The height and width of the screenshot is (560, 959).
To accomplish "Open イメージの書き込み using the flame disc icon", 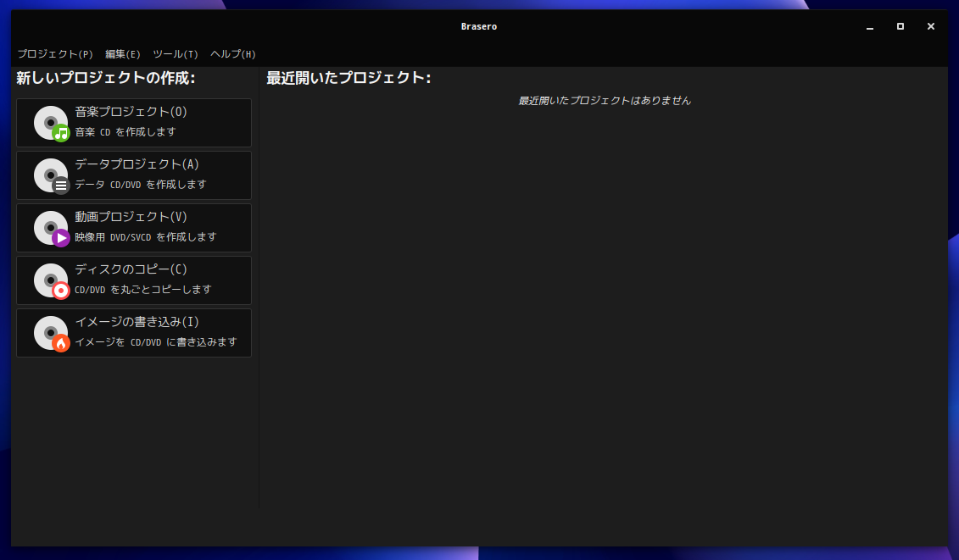I will pyautogui.click(x=52, y=334).
